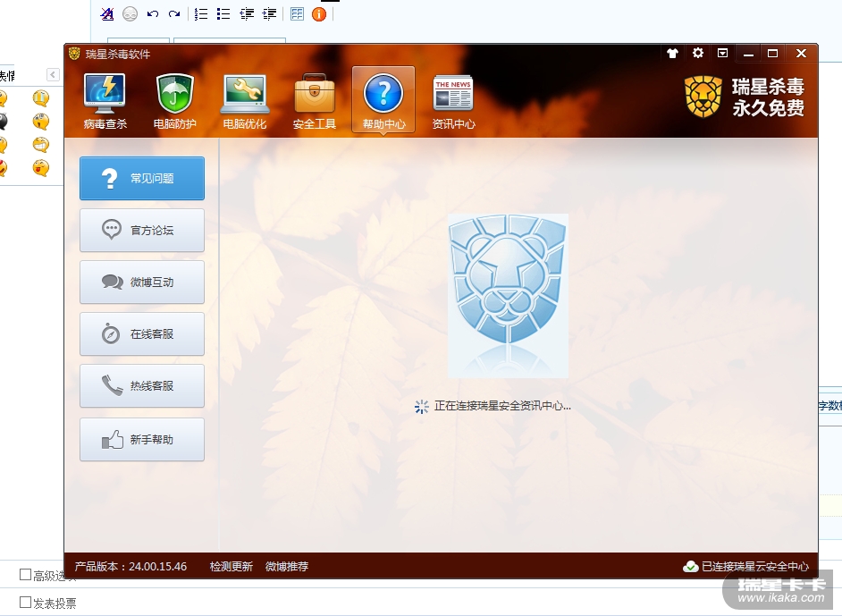842x616 pixels.
Task: Increase indent in editor toolbar
Action: [x=270, y=14]
